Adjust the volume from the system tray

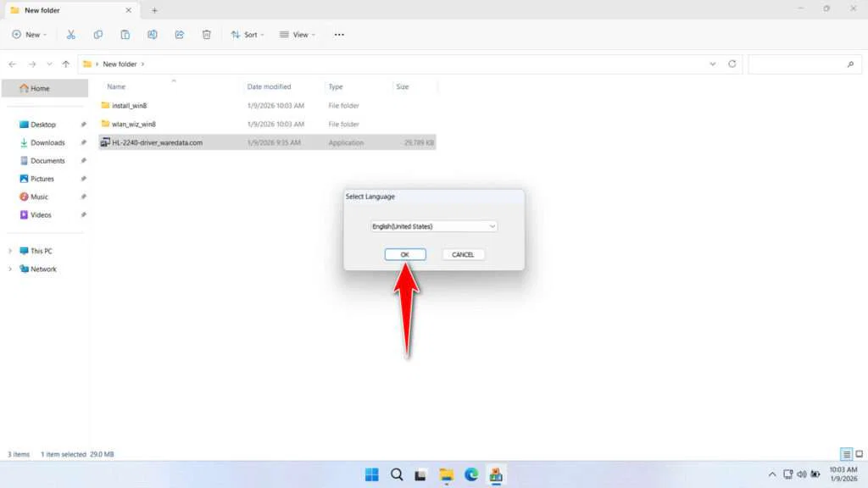click(x=800, y=474)
